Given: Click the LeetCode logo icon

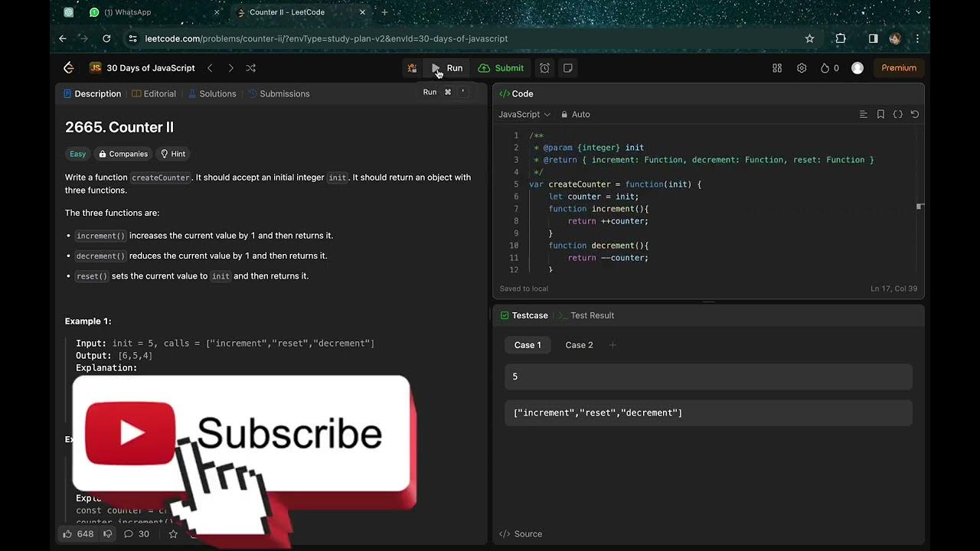Looking at the screenshot, I should (69, 68).
